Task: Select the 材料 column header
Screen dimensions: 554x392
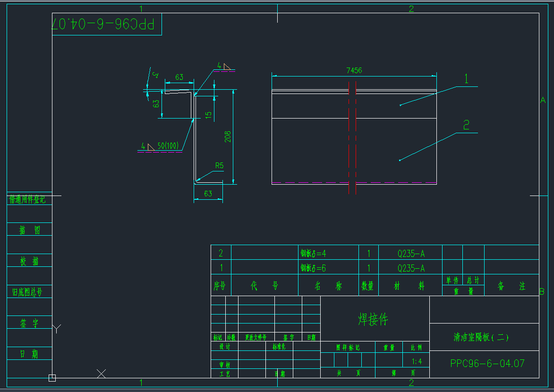Action: pyautogui.click(x=409, y=286)
